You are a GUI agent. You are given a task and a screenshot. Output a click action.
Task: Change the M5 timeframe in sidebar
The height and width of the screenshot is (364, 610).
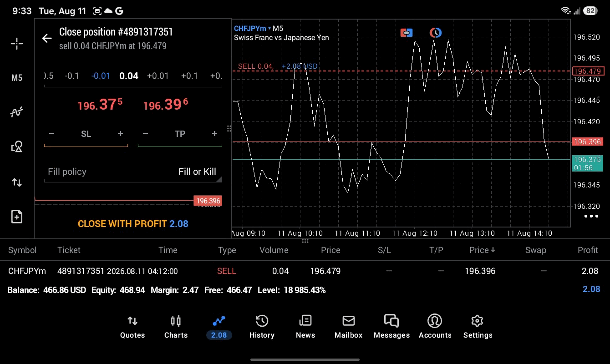[x=17, y=78]
